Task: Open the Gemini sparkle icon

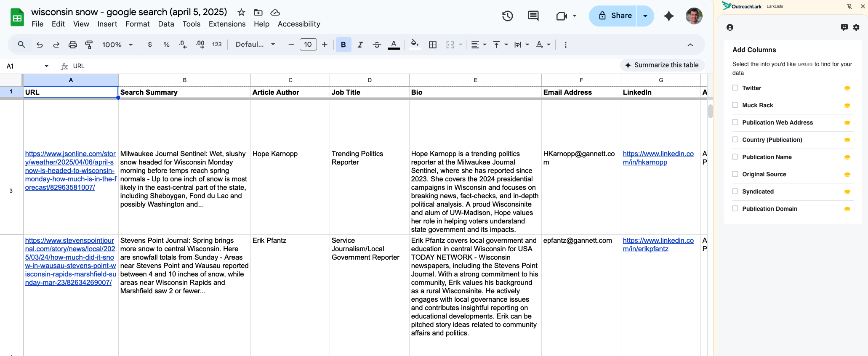Action: [x=668, y=16]
